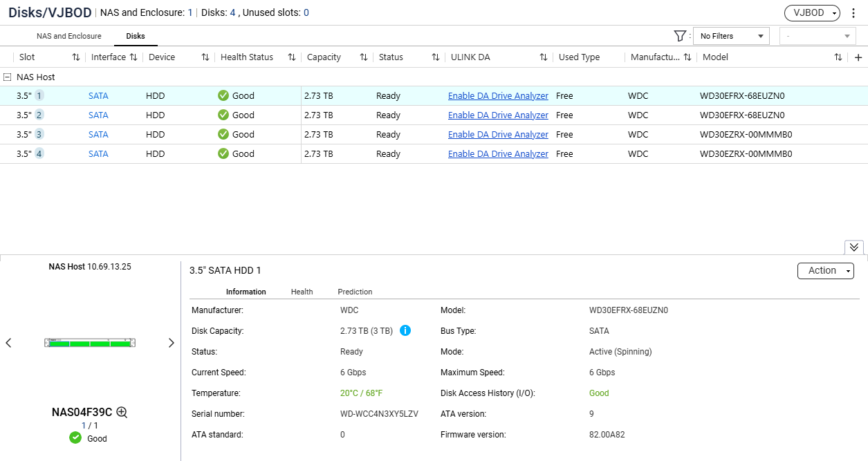Click the magnifier icon beside NAS04F39C
This screenshot has width=868, height=461.
coord(122,412)
